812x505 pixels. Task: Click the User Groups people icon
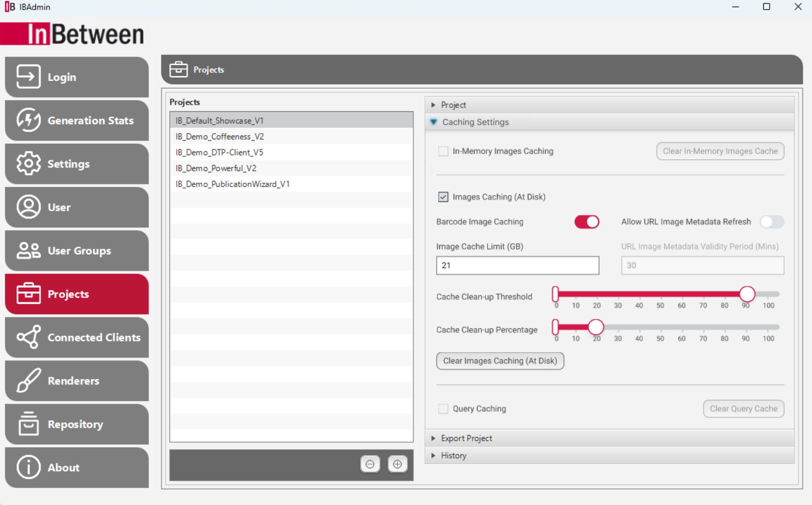coord(28,251)
